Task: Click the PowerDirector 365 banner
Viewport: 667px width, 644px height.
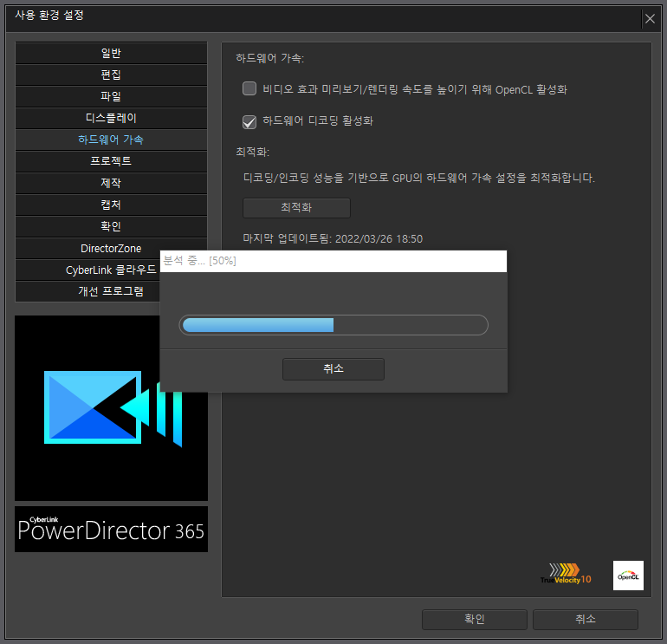Action: click(111, 529)
